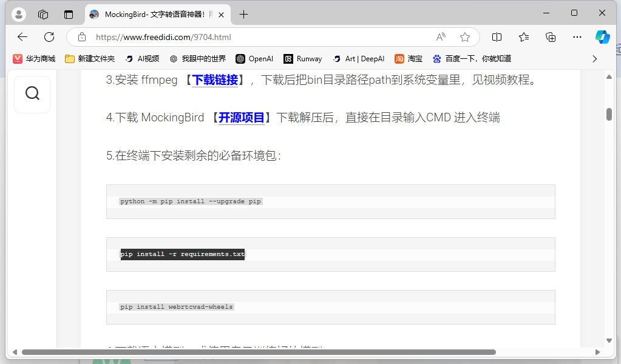Screen dimensions: 621x364
Task: Minimize the browser window
Action: coord(546,13)
